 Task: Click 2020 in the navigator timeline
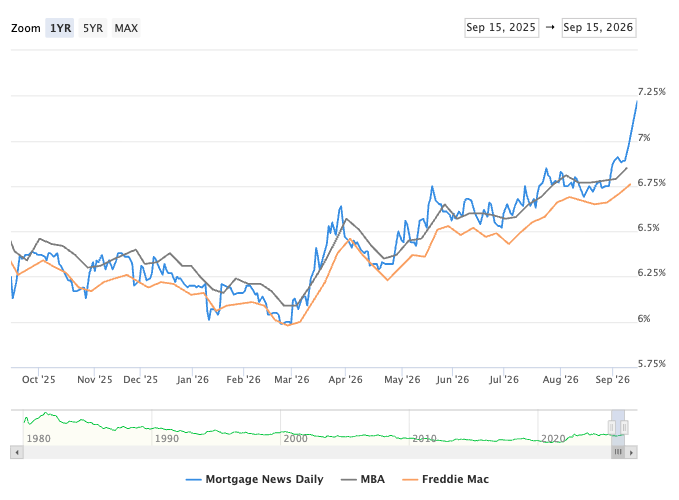pyautogui.click(x=553, y=439)
